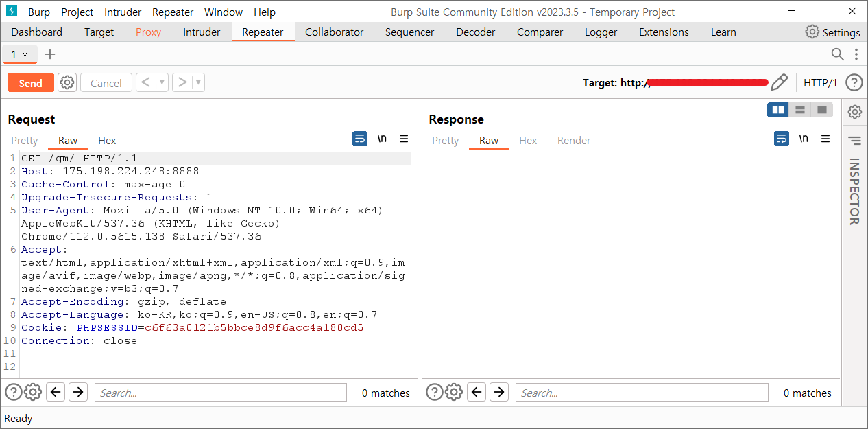Viewport: 868px width, 429px height.
Task: Switch to the Comparer tab
Action: click(x=540, y=32)
